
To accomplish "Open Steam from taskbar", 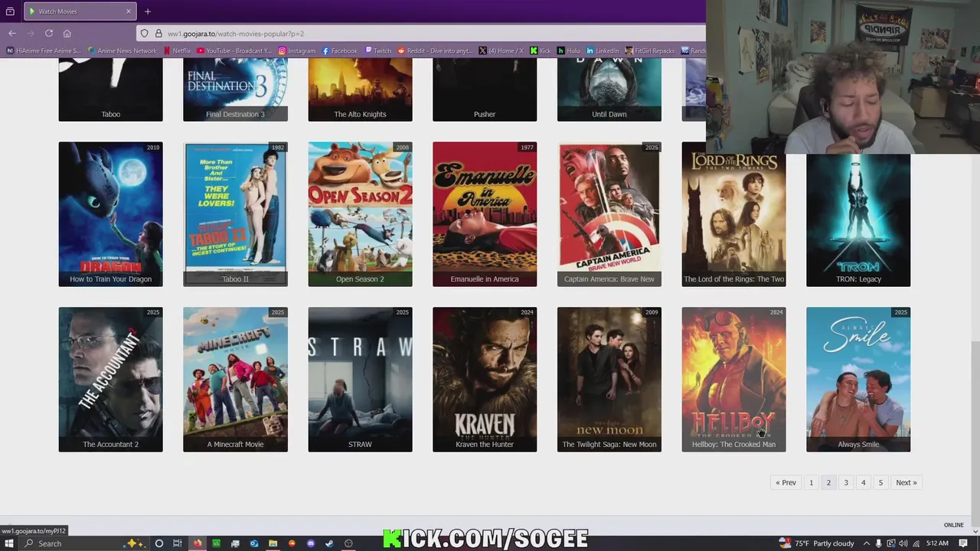I will point(329,543).
